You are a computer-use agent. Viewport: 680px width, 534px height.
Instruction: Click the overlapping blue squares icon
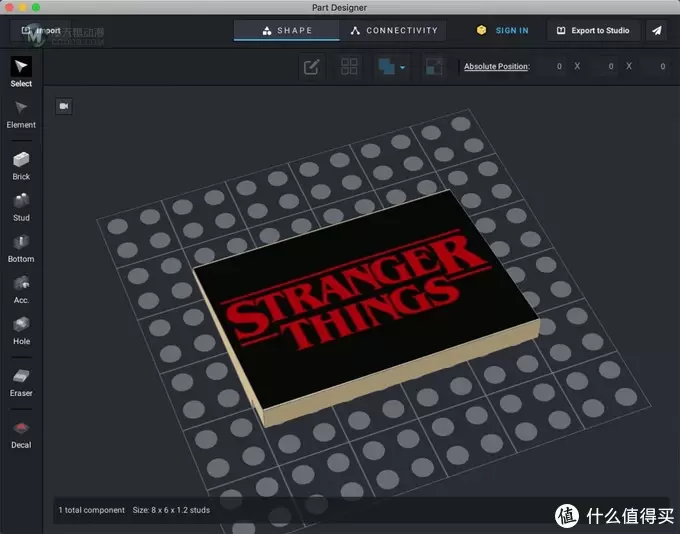coord(386,67)
